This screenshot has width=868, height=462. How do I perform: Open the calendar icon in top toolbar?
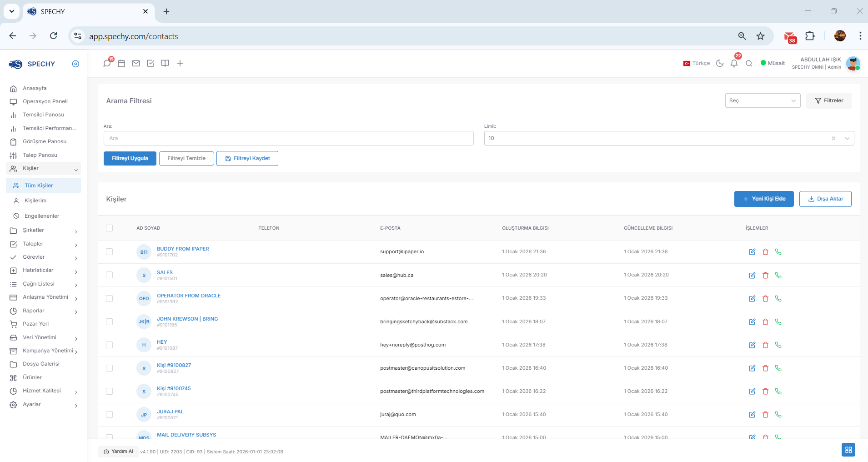click(121, 63)
